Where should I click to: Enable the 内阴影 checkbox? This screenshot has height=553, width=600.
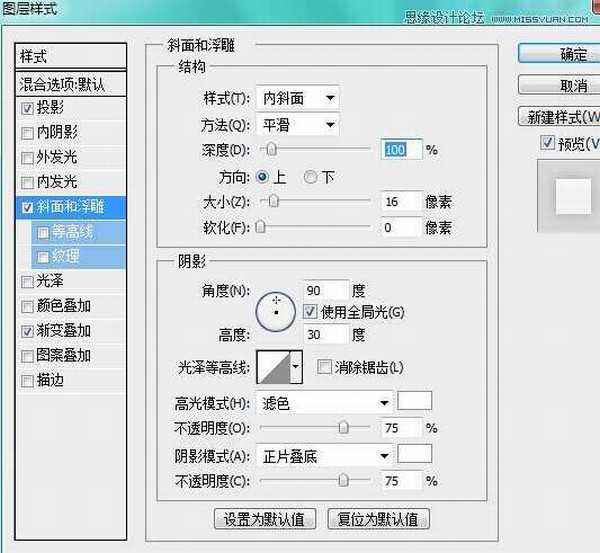point(27,132)
